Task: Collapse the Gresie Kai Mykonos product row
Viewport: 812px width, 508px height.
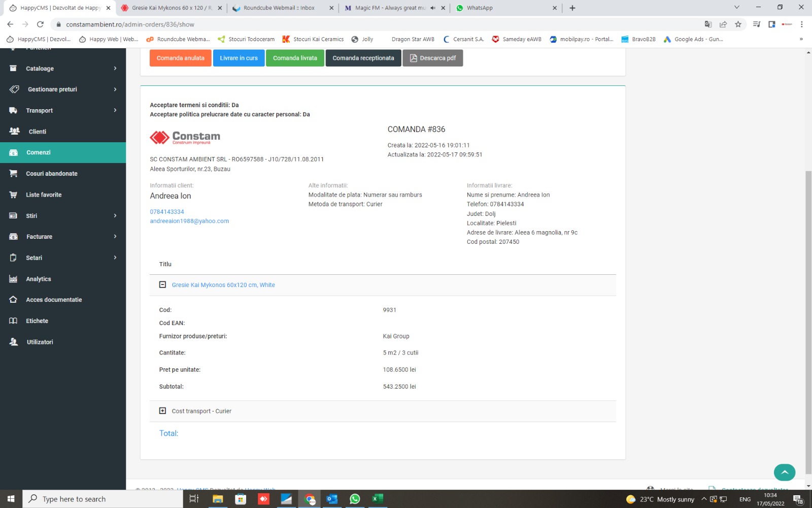Action: pos(162,284)
